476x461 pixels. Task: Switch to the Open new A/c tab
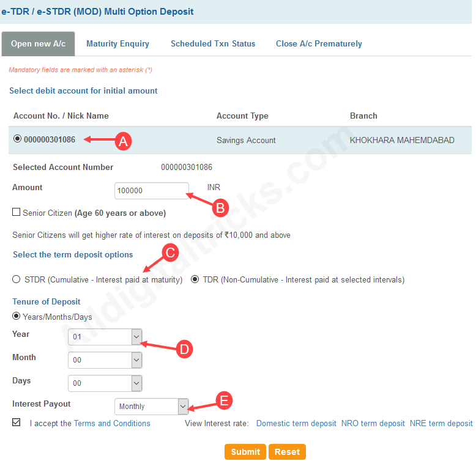pyautogui.click(x=39, y=43)
